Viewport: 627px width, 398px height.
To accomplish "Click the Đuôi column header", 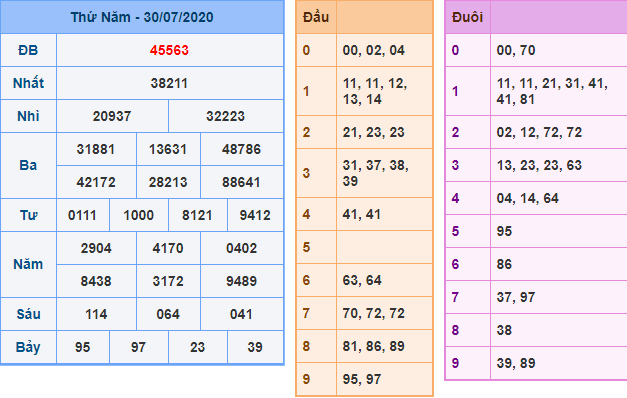I will pos(467,17).
